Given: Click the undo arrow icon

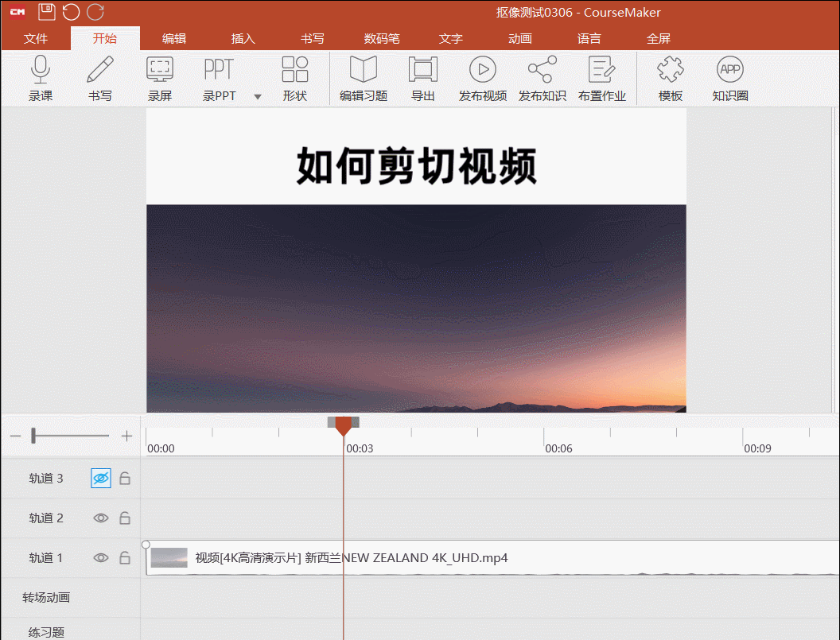Looking at the screenshot, I should tap(71, 11).
